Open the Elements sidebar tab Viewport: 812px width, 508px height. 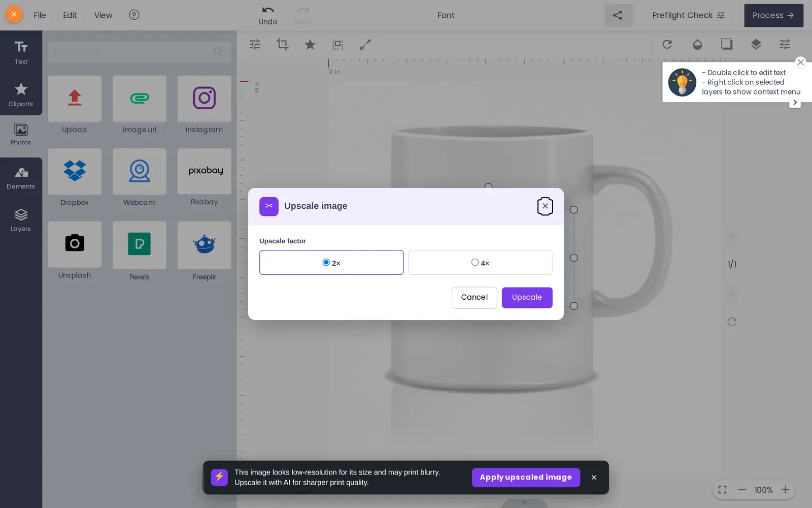[21, 178]
